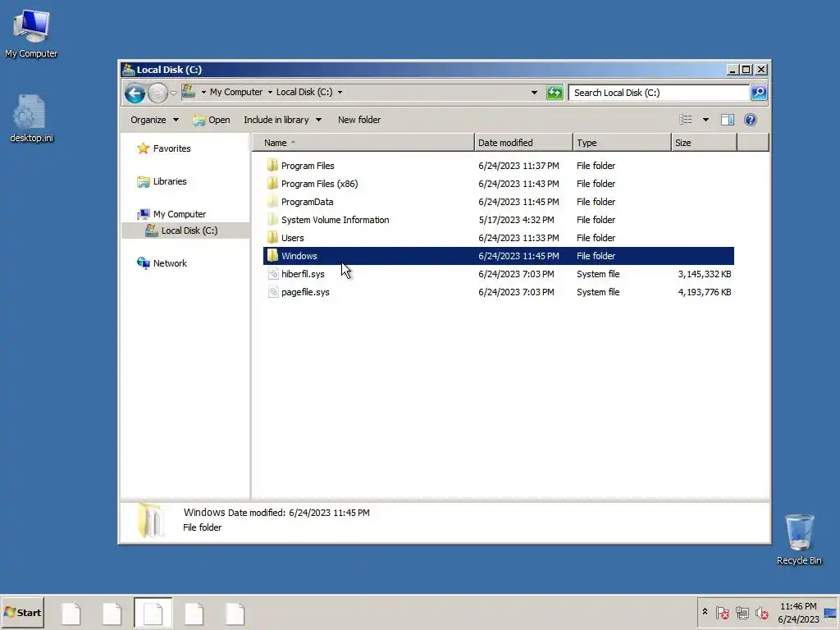840x630 pixels.
Task: Expand arrow after My Computer breadcrumb
Action: point(270,92)
